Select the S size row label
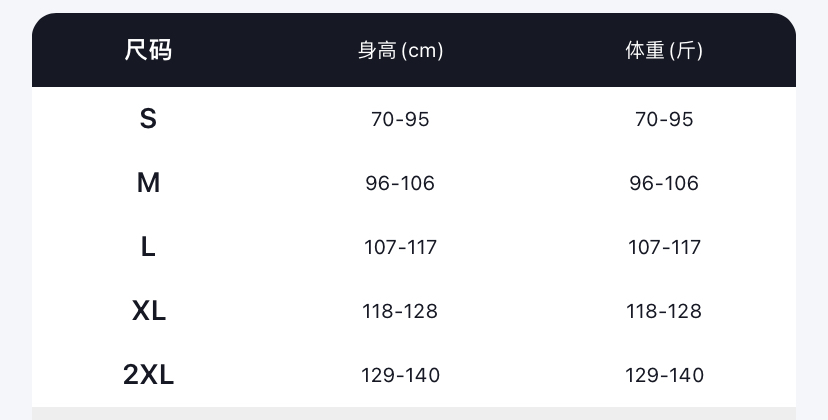The image size is (828, 420). click(x=148, y=119)
